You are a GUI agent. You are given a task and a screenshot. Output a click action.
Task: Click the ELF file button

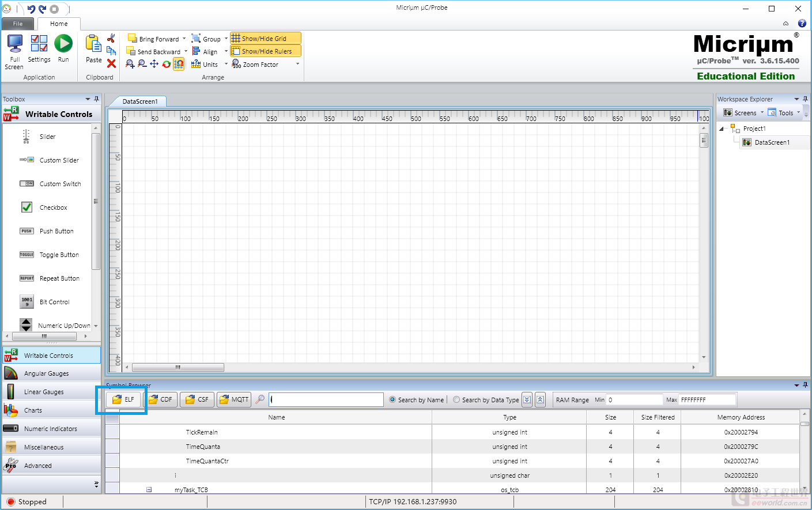(x=123, y=399)
